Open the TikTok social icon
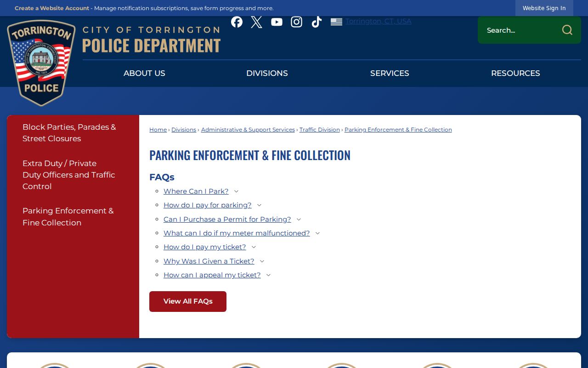Viewport: 588px width, 368px height. click(317, 22)
